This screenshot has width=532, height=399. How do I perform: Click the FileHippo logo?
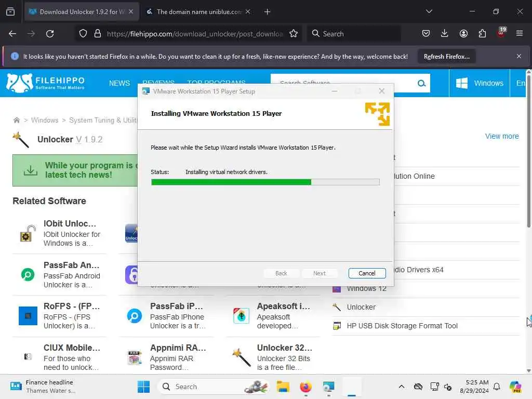tap(46, 83)
